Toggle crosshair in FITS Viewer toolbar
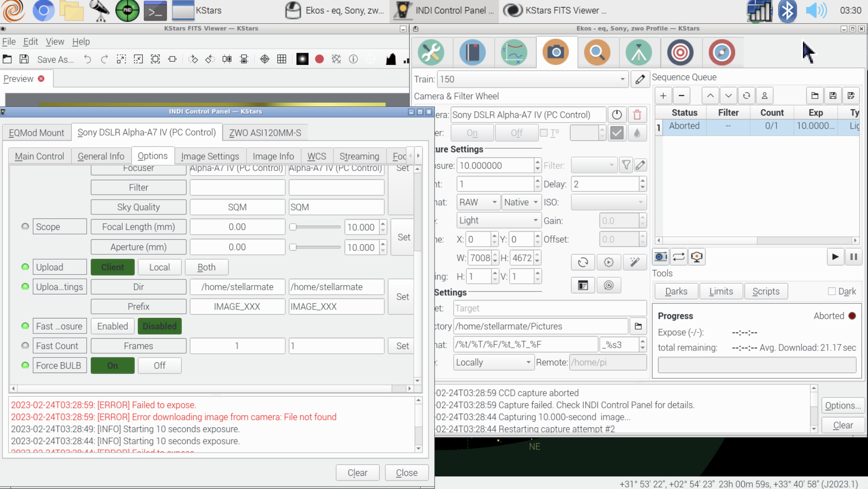 265,59
